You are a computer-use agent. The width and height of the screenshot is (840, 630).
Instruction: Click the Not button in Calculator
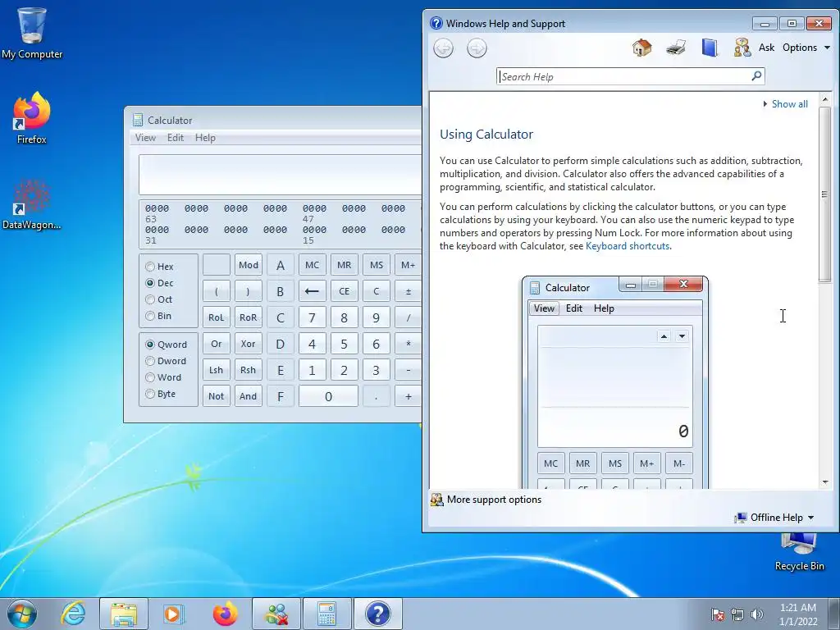216,396
